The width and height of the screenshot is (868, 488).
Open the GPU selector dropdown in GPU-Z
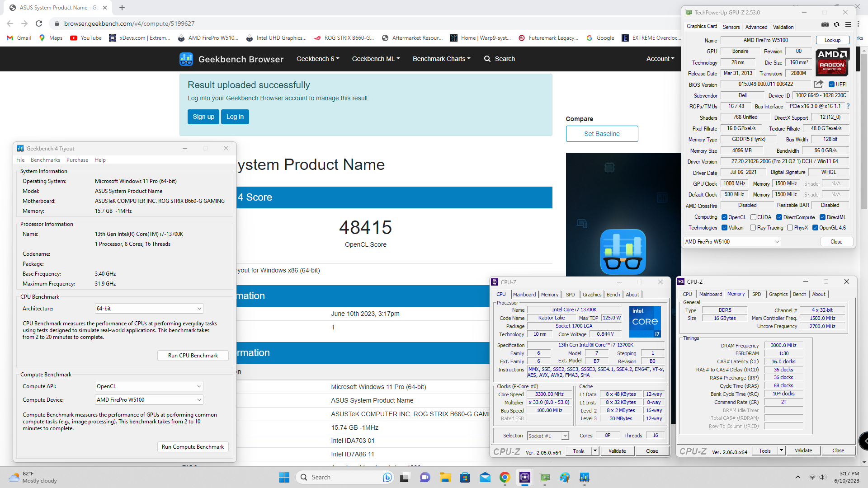[732, 242]
